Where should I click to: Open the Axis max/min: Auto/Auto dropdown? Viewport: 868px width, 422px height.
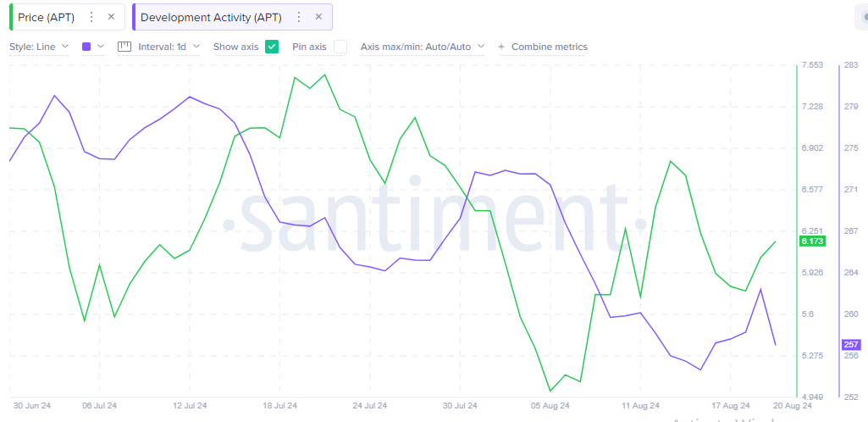click(423, 47)
